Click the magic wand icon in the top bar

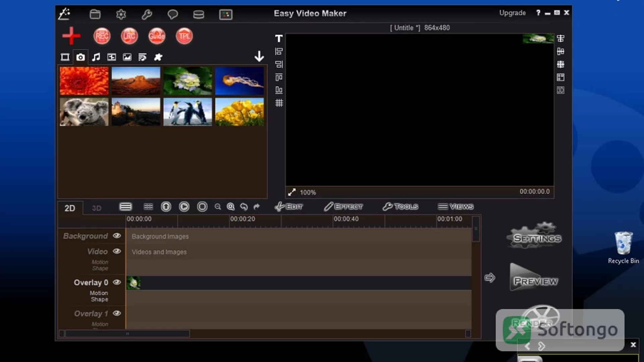[x=64, y=14]
